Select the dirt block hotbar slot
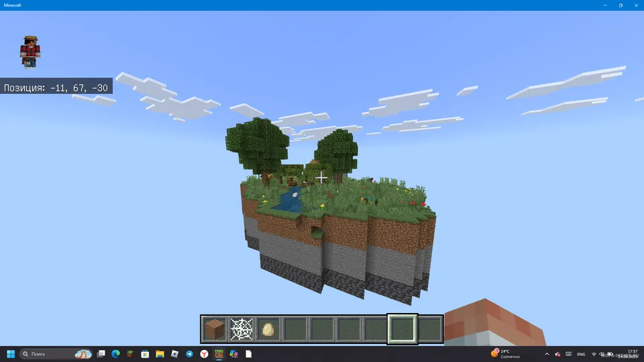This screenshot has height=362, width=644. tap(215, 328)
